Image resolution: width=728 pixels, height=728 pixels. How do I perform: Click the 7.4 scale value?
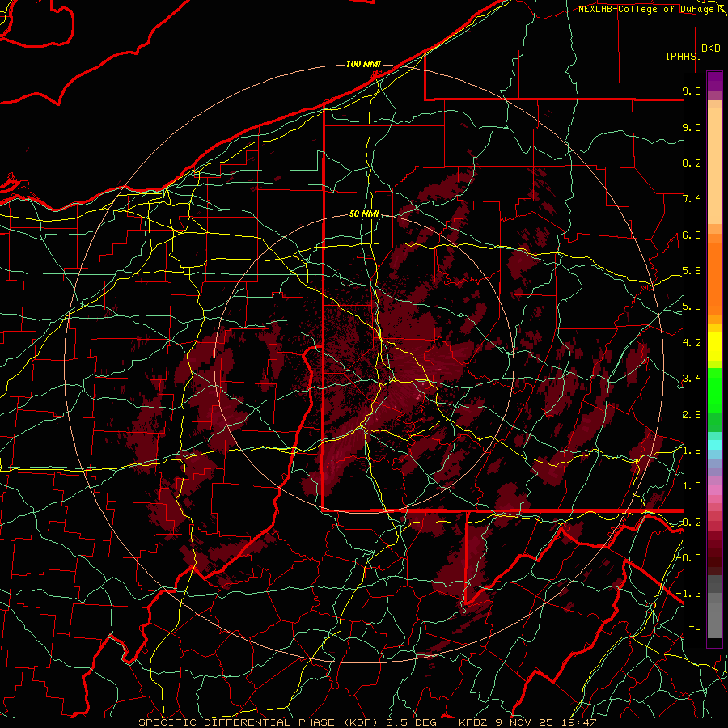pos(692,199)
